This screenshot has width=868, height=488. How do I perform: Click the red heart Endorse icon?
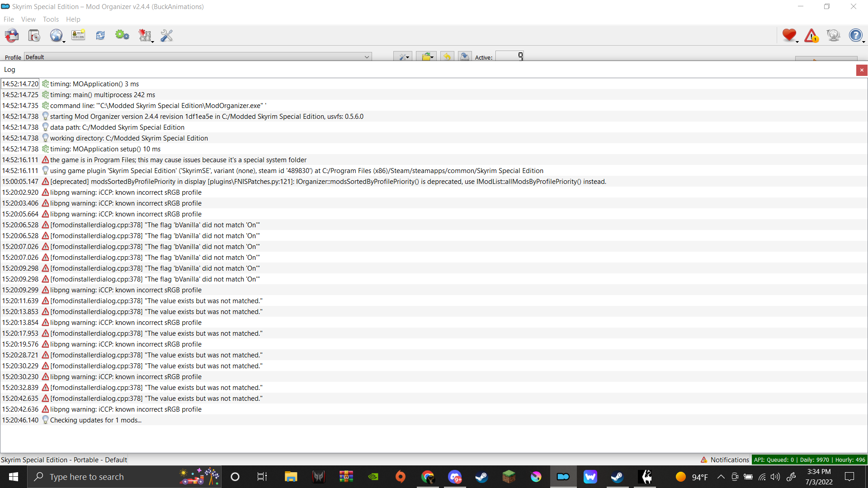(x=789, y=35)
